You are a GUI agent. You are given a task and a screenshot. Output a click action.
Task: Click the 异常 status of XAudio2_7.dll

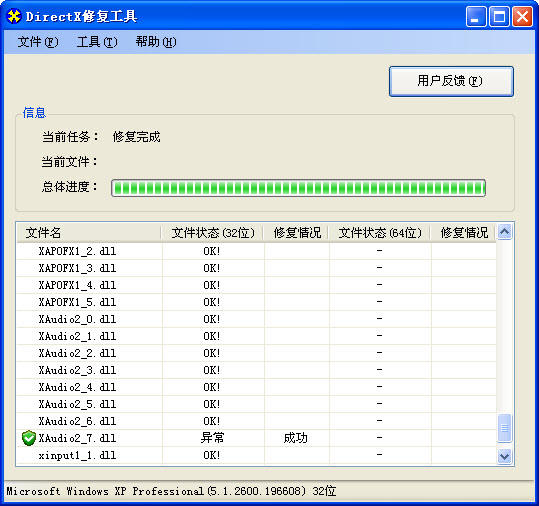(212, 438)
